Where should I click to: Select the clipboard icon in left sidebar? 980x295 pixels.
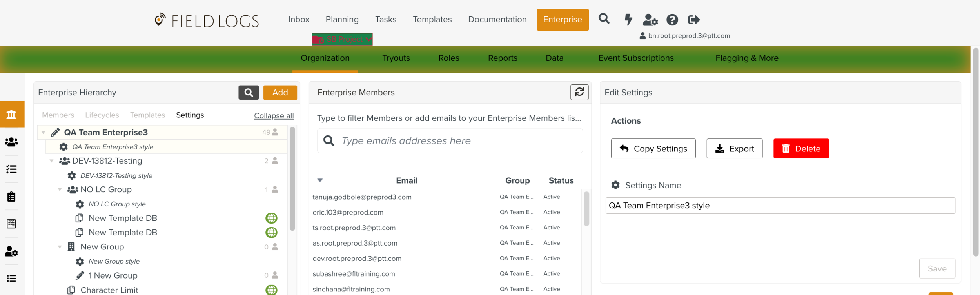click(x=11, y=197)
